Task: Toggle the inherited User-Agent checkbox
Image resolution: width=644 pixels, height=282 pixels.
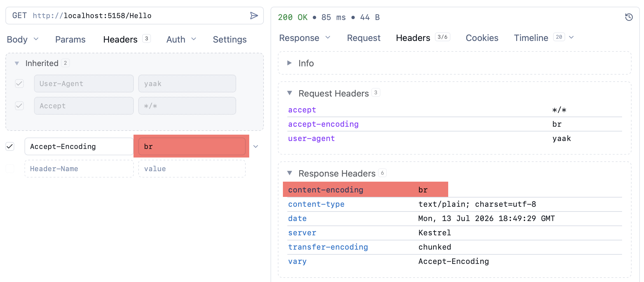Action: [x=19, y=84]
